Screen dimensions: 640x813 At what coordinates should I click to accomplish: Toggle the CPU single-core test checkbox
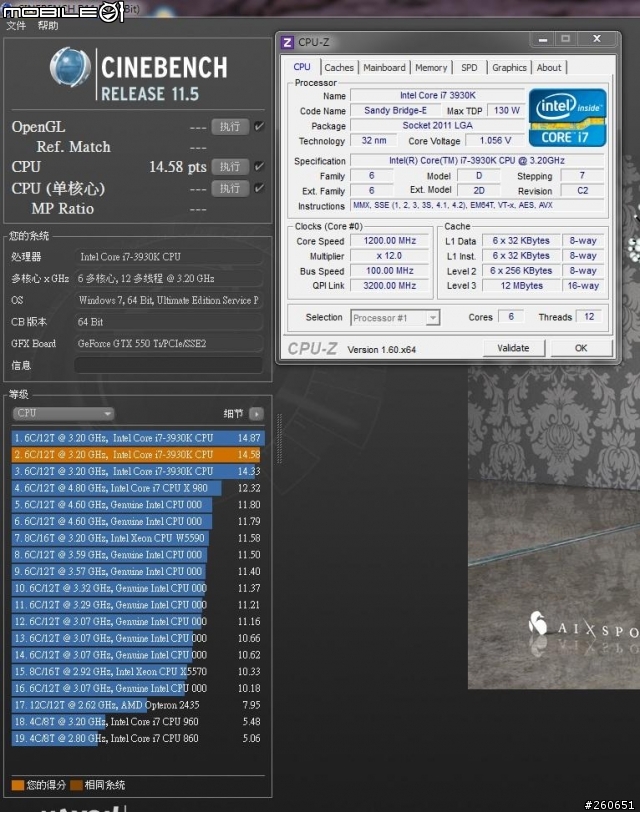pos(259,188)
